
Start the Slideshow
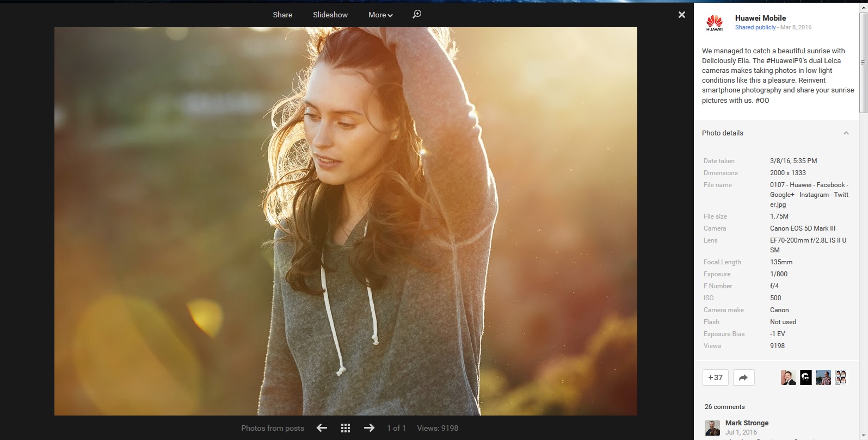[330, 15]
